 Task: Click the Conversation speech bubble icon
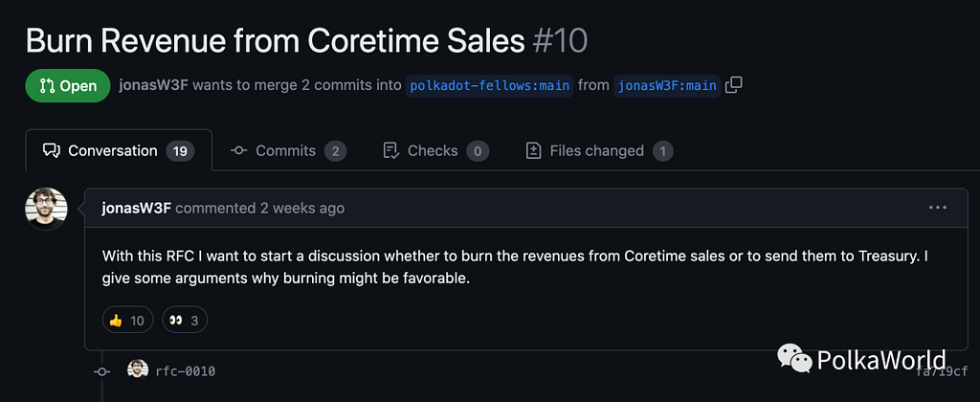click(52, 150)
